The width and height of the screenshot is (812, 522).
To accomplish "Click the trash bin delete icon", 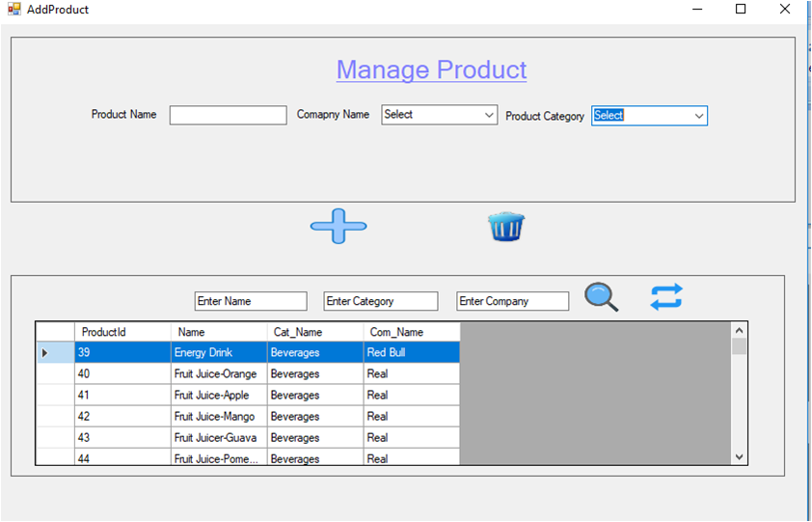I will tap(506, 227).
